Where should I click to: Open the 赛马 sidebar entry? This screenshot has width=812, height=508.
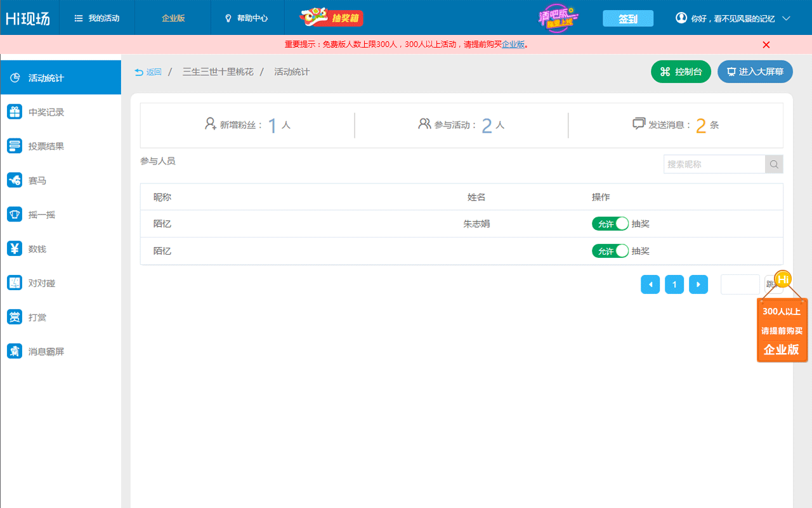click(61, 181)
